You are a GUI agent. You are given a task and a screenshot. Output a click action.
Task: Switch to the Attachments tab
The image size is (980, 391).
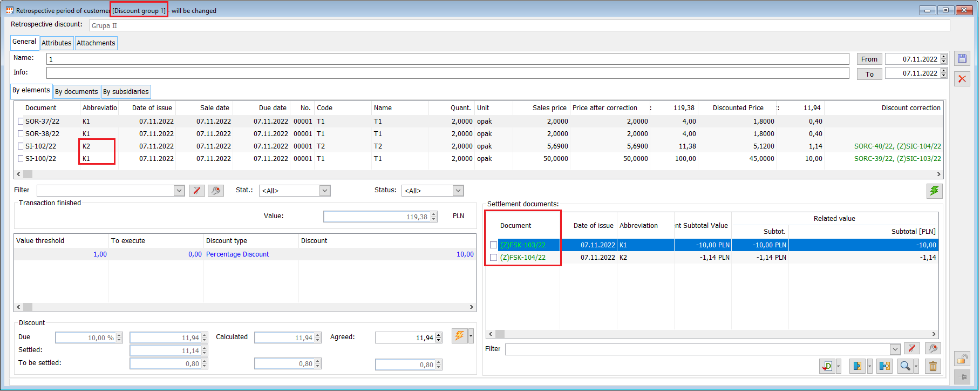pos(96,43)
